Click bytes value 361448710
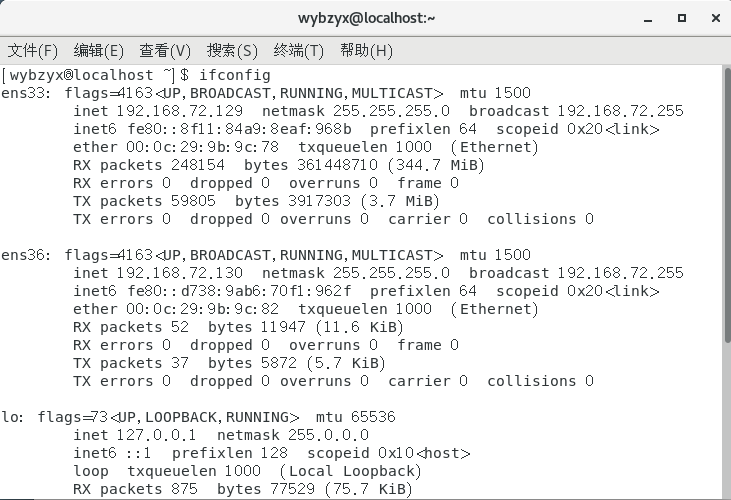Screen dimensions: 731x500 pos(337,165)
